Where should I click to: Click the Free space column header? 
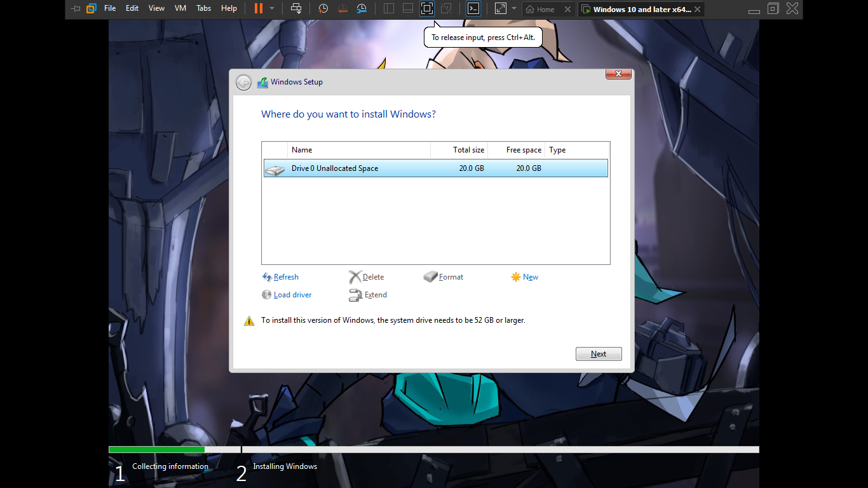pos(517,150)
